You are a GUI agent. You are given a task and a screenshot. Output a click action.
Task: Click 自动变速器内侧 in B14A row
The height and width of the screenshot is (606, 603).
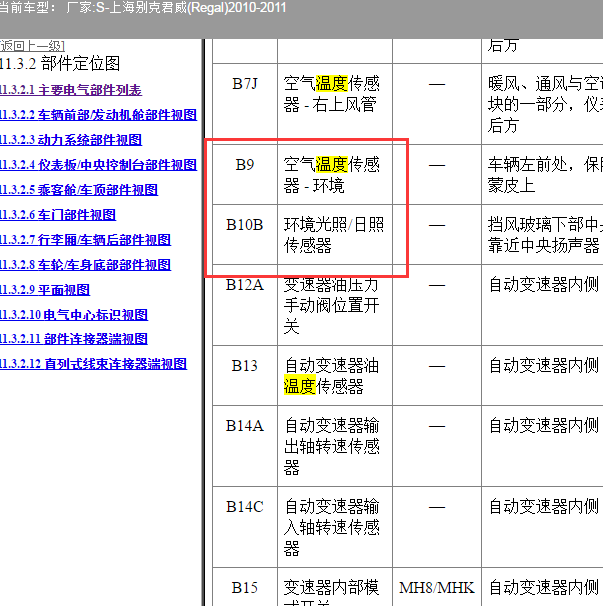[542, 446]
